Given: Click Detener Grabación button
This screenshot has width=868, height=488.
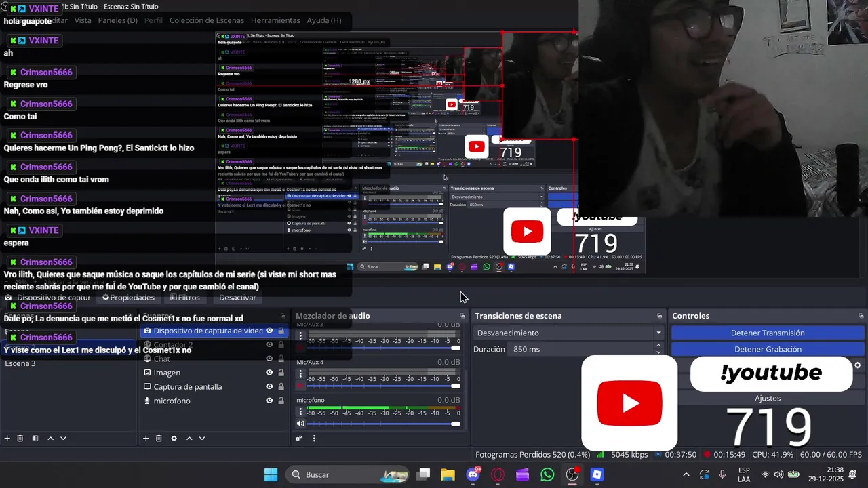Looking at the screenshot, I should [x=768, y=349].
